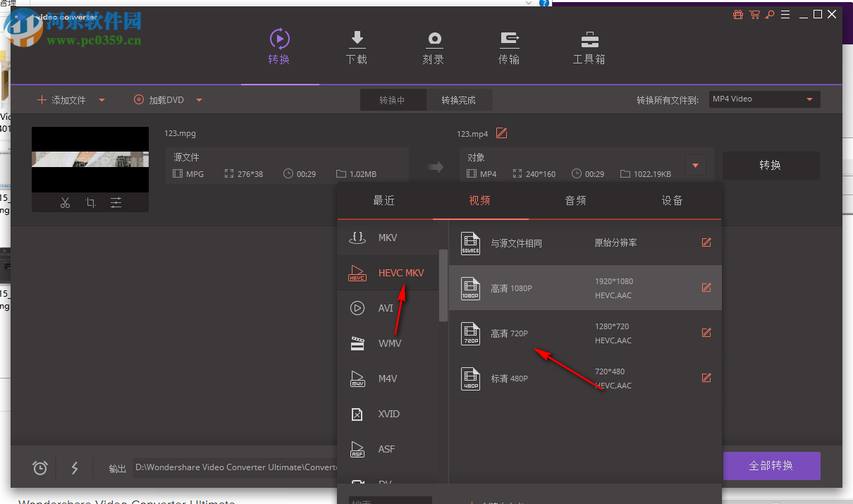The width and height of the screenshot is (853, 504).
Task: Switch to the Video (视频) tab
Action: click(x=480, y=201)
